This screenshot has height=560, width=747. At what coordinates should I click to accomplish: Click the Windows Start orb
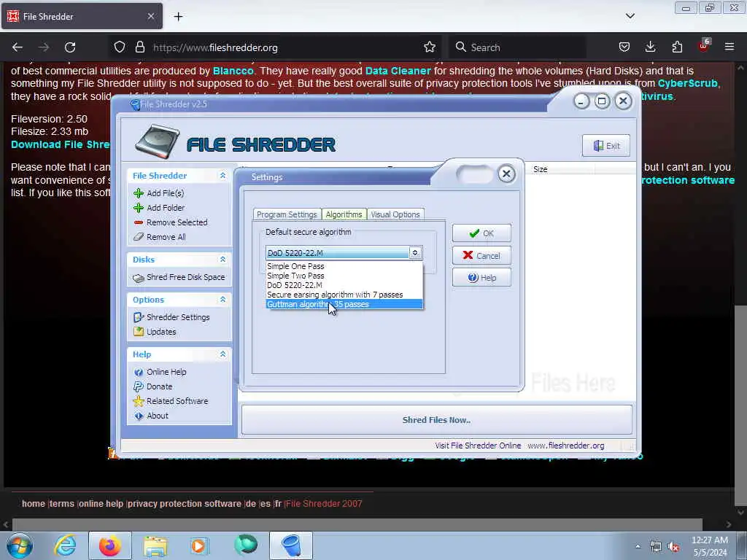(x=19, y=545)
